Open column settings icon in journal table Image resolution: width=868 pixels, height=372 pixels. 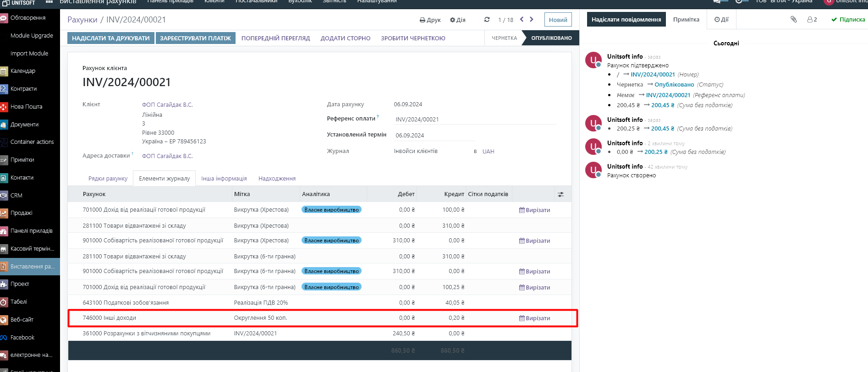tap(560, 195)
